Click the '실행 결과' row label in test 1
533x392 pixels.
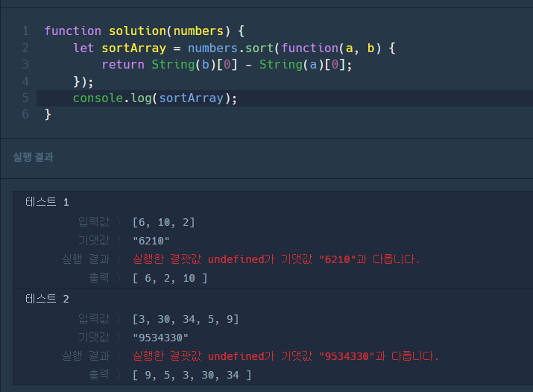[x=86, y=259]
